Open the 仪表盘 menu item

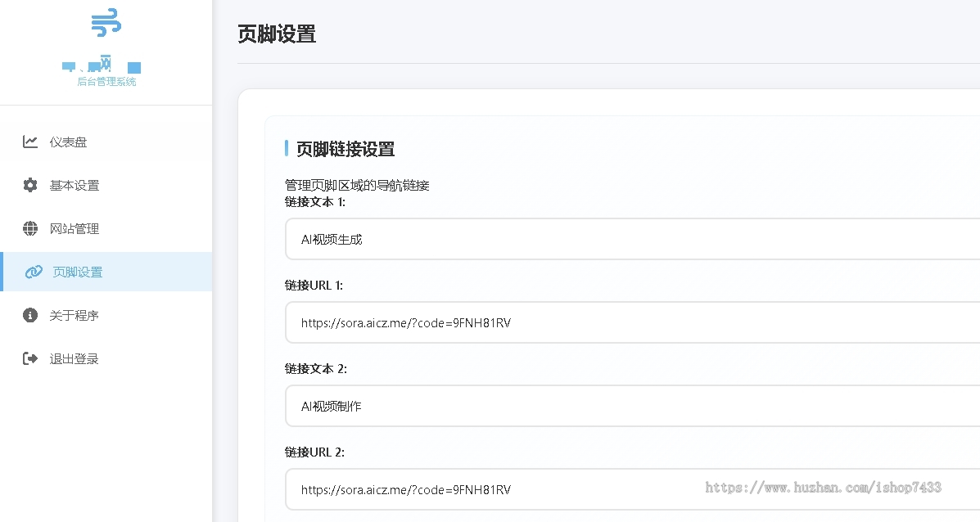(x=106, y=142)
